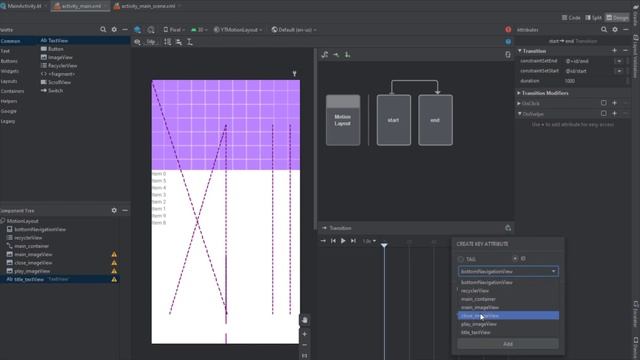Minimize the Palette panel
This screenshot has height=360, width=640.
125,29
